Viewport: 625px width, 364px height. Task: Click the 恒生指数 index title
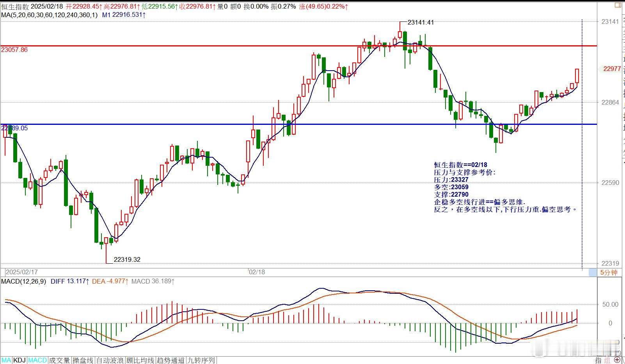(15, 7)
